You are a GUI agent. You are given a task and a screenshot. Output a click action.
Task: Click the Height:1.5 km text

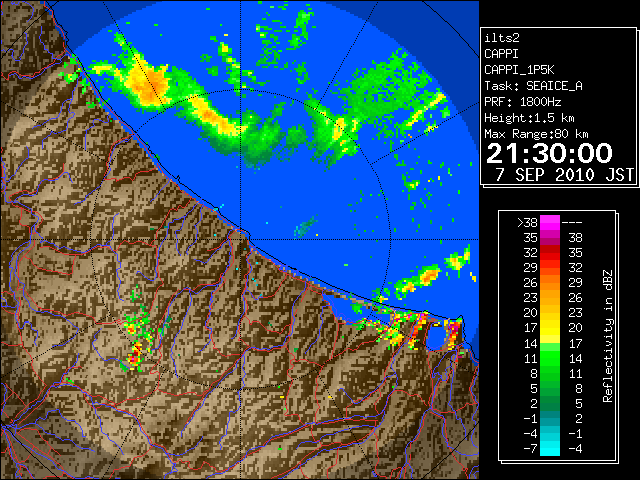pyautogui.click(x=529, y=118)
